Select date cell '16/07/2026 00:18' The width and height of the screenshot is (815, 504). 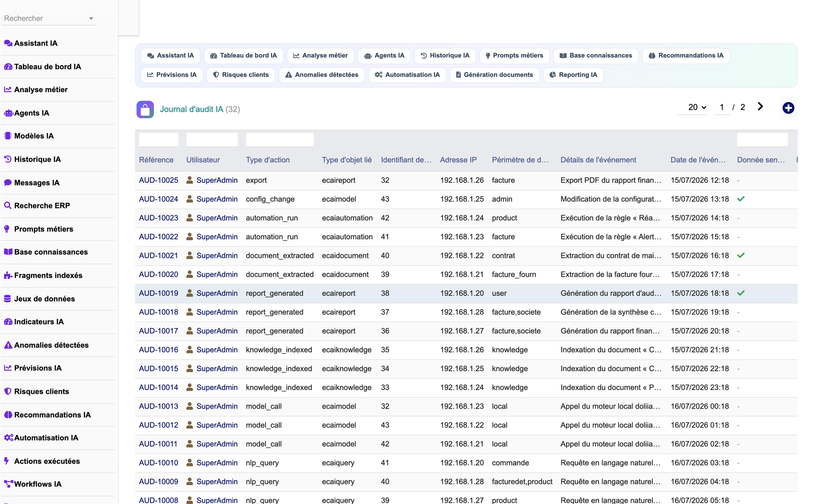699,406
